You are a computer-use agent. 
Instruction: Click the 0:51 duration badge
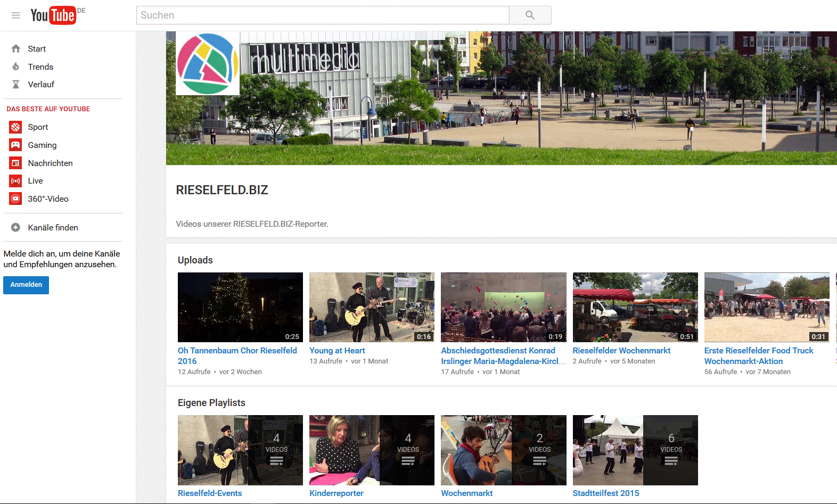(687, 336)
